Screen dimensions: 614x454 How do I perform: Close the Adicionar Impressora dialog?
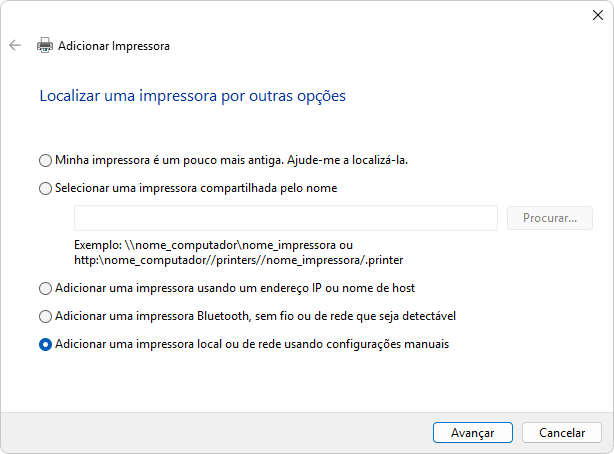(598, 15)
